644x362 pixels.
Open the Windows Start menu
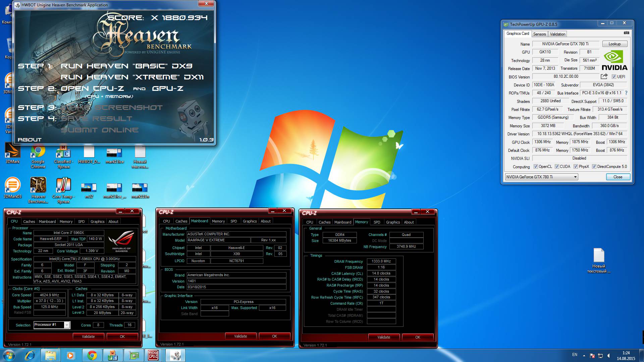point(9,355)
